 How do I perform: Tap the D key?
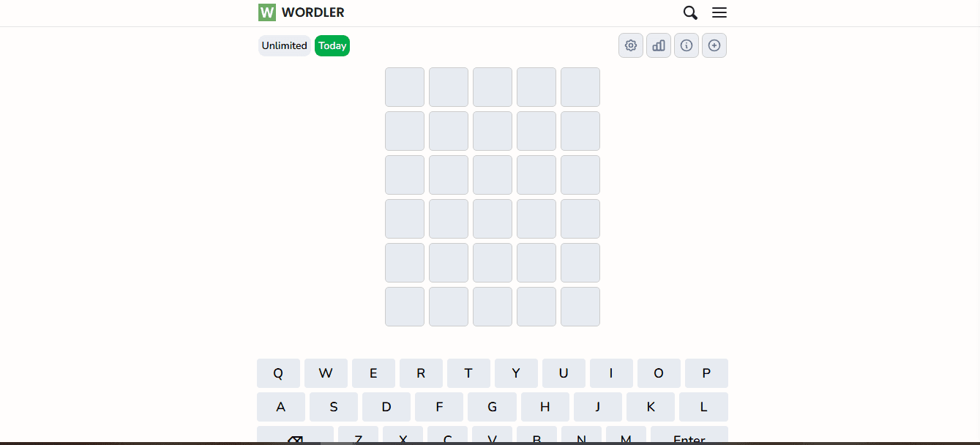386,407
